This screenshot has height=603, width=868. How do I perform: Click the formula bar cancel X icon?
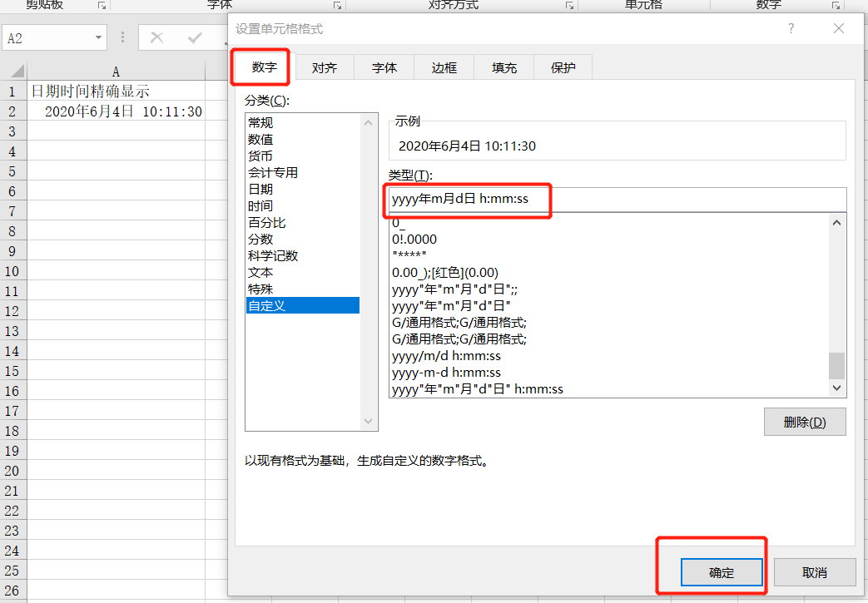157,37
